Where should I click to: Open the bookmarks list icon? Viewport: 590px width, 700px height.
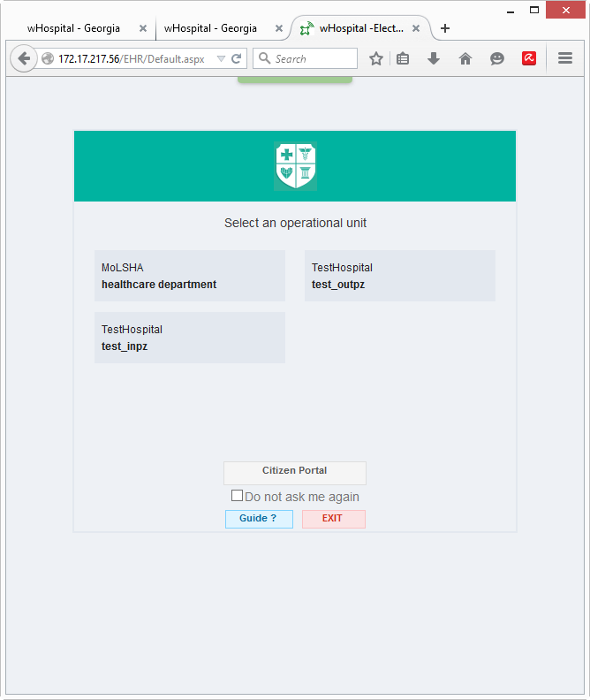click(x=403, y=58)
